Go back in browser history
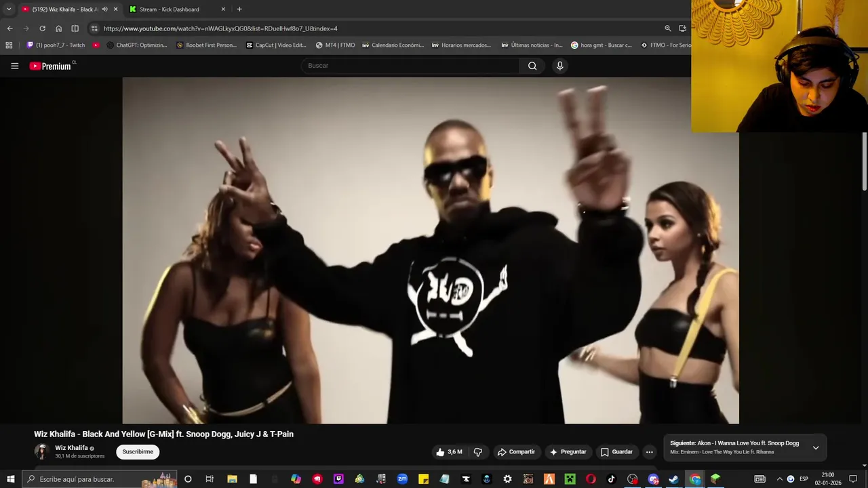 (9, 28)
